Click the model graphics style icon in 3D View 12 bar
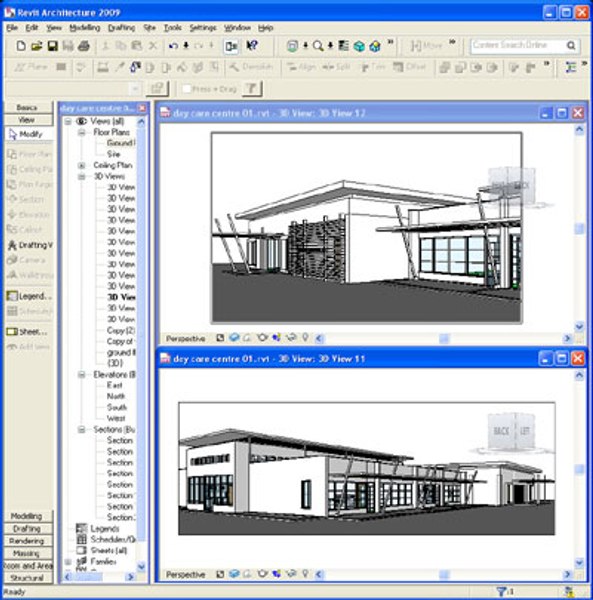 [234, 338]
